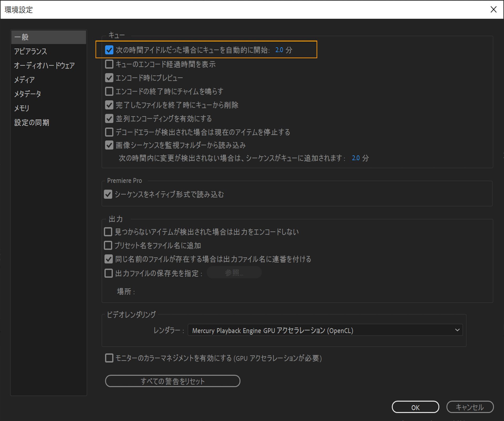This screenshot has width=504, height=421.
Task: Close the 環境設定 dialog with X
Action: (x=493, y=10)
